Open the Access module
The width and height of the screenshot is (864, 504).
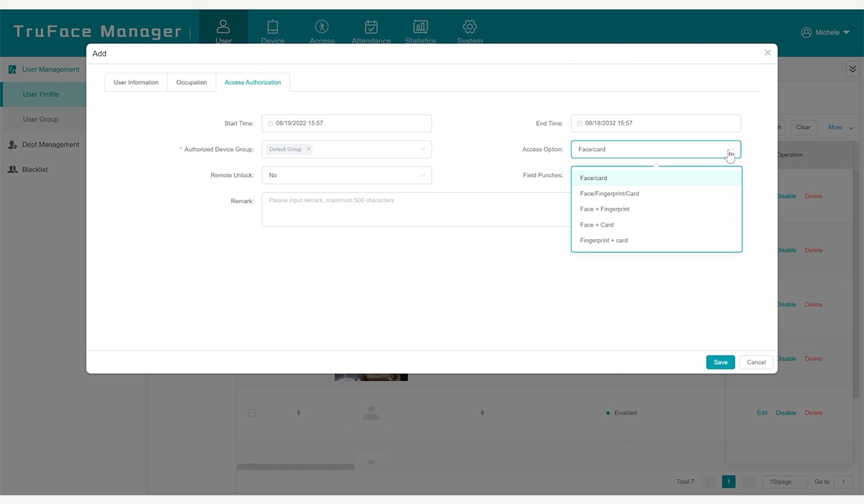(322, 29)
